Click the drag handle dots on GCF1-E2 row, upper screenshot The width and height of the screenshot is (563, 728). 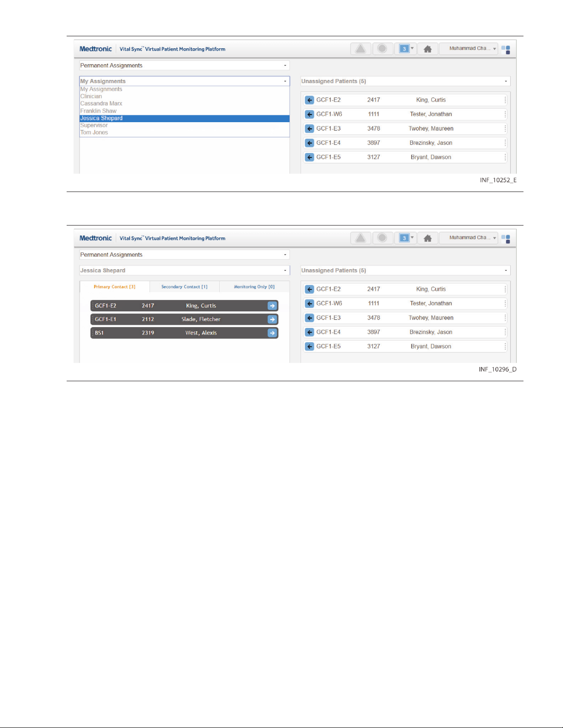tap(505, 100)
